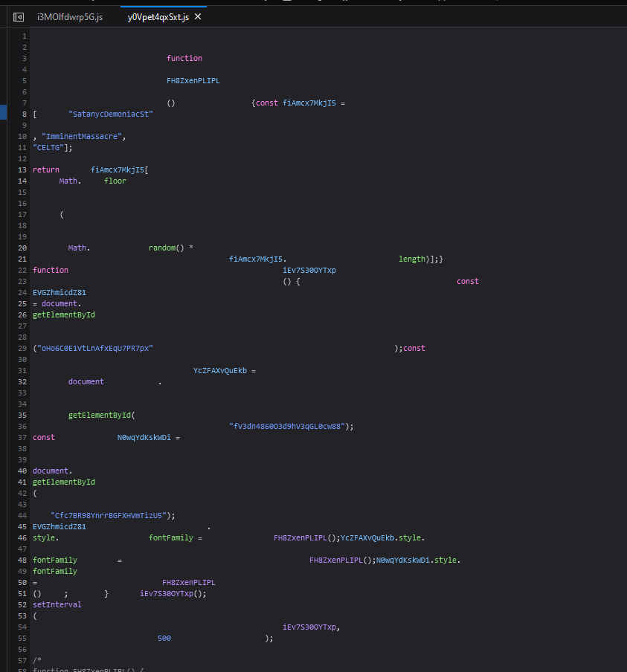Click the number 500 on line 55

click(164, 638)
